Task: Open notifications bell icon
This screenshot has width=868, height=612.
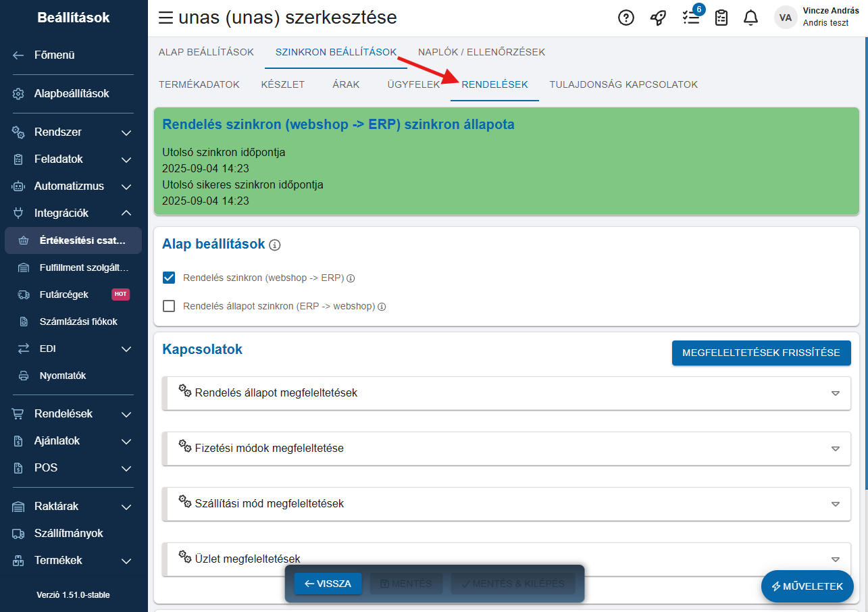Action: point(750,18)
